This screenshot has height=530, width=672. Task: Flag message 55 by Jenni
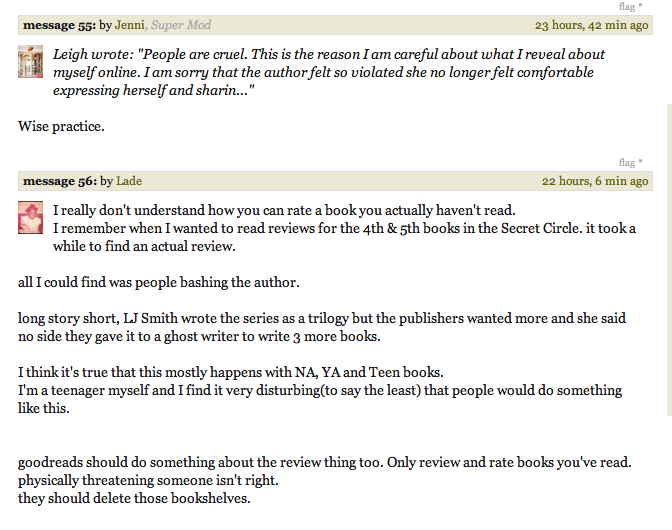[x=626, y=7]
